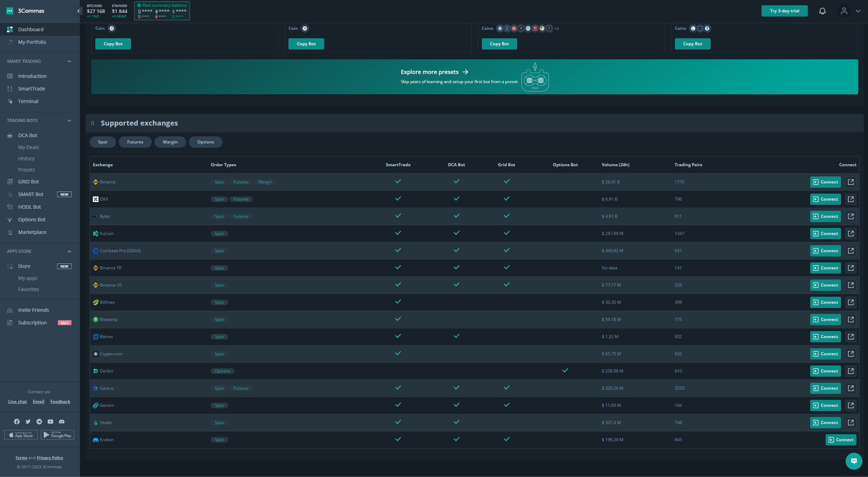Image resolution: width=868 pixels, height=477 pixels.
Task: Click Connect button for KuCoin
Action: tap(825, 234)
